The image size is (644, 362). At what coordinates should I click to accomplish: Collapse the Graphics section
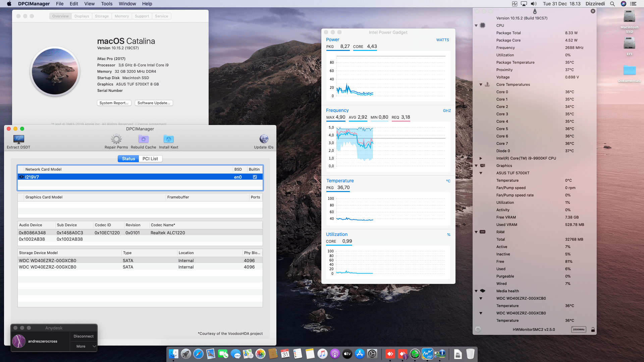(x=476, y=166)
